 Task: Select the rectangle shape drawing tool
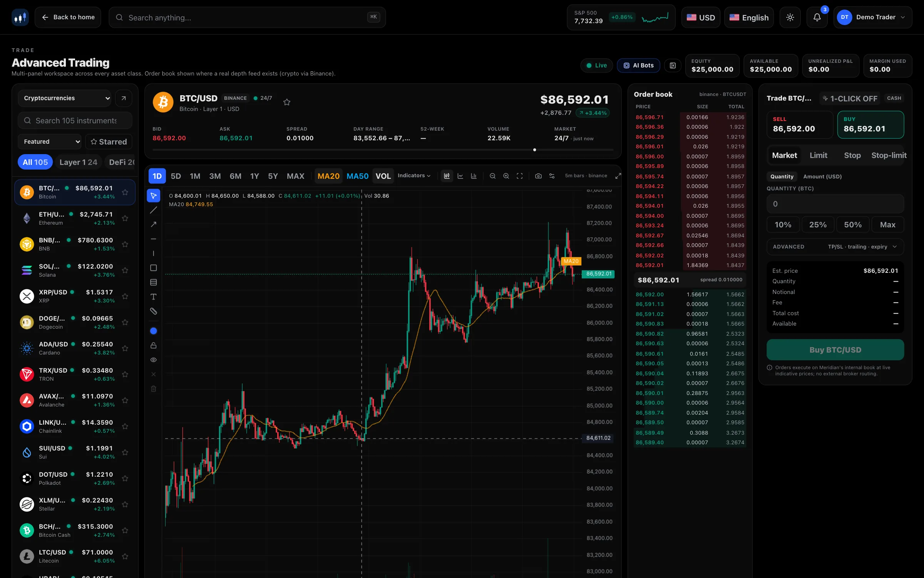[153, 268]
